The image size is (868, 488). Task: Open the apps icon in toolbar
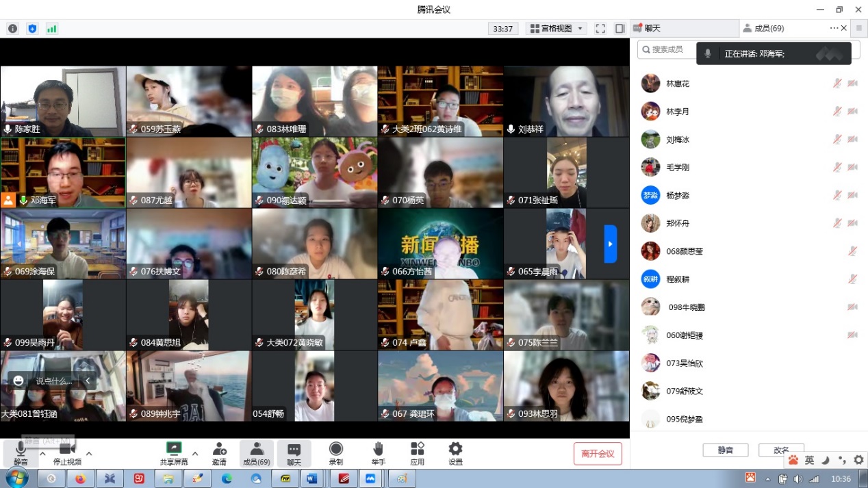[417, 449]
